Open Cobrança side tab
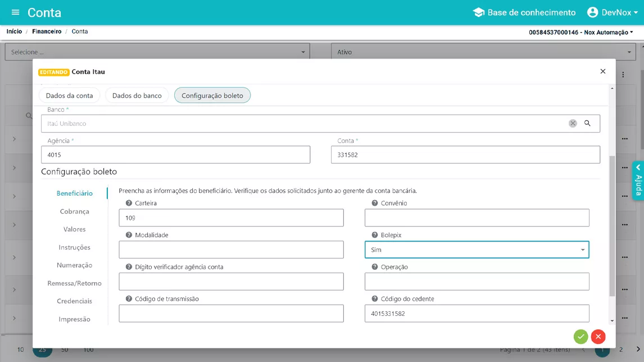 pyautogui.click(x=74, y=211)
